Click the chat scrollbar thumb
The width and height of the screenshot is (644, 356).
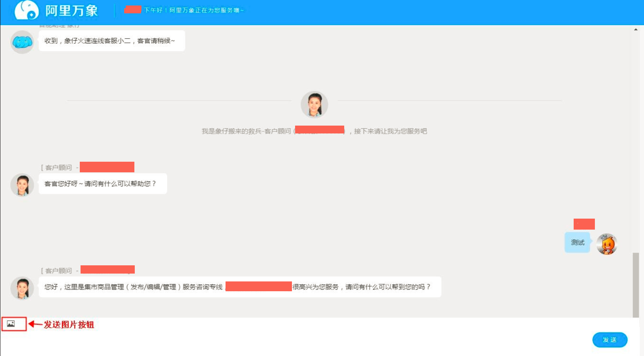tap(635, 285)
